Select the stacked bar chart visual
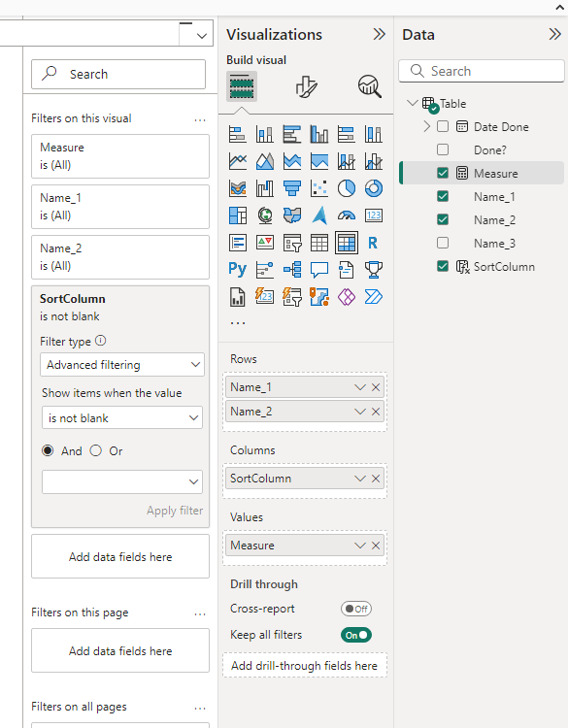The width and height of the screenshot is (568, 728). tap(237, 135)
